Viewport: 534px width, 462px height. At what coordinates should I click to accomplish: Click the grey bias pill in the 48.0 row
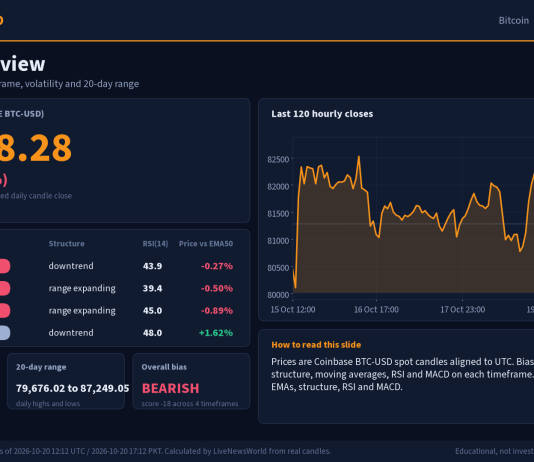tap(5, 333)
